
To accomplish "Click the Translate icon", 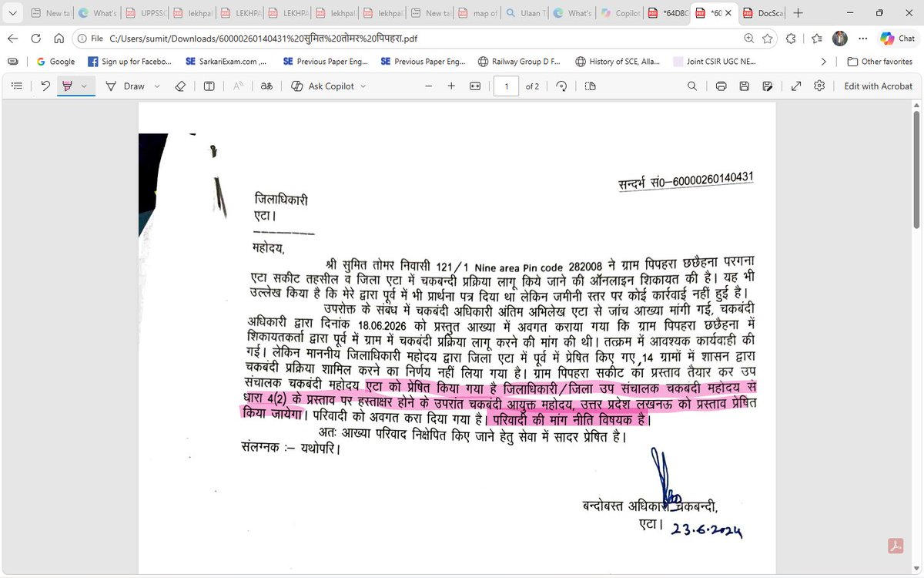I will 266,86.
